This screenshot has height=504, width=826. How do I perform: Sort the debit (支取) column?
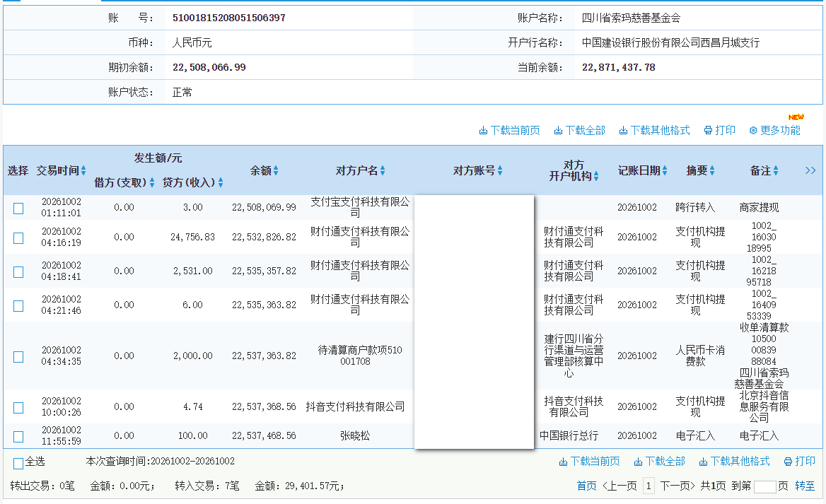click(x=152, y=182)
